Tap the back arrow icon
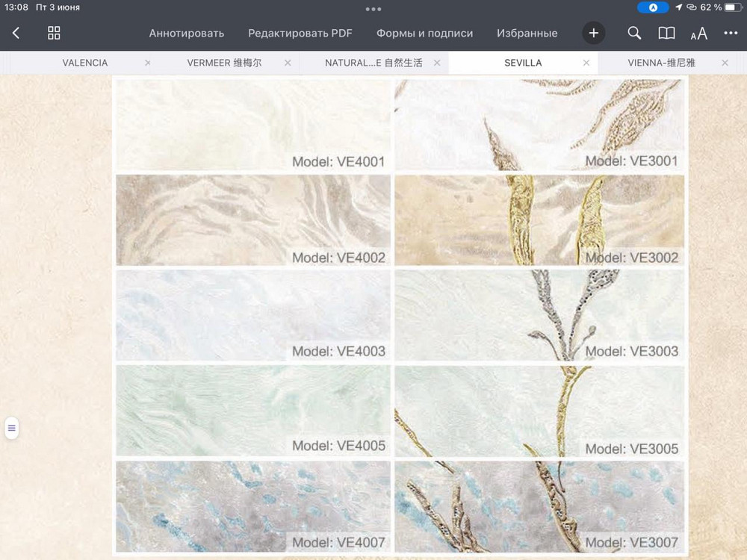Viewport: 747px width, 560px height. point(16,33)
